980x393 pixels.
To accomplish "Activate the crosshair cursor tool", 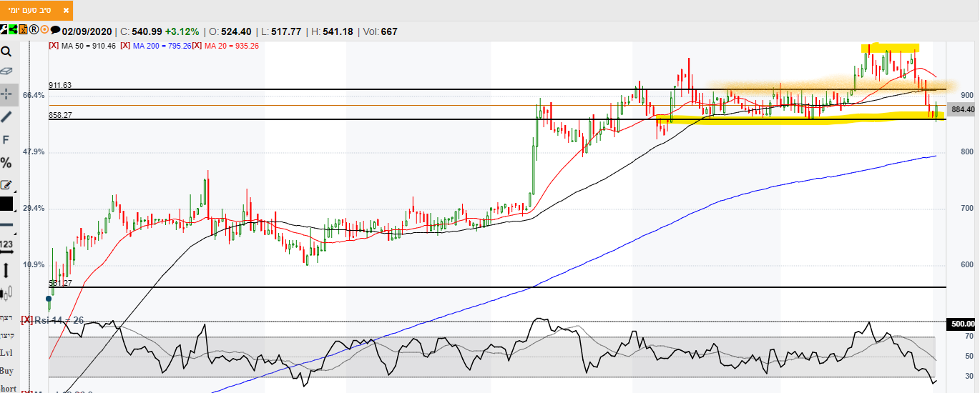I will pyautogui.click(x=6, y=94).
